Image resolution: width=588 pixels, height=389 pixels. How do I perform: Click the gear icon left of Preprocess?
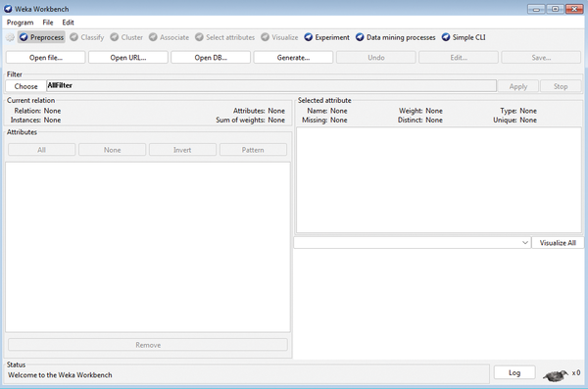(10, 37)
